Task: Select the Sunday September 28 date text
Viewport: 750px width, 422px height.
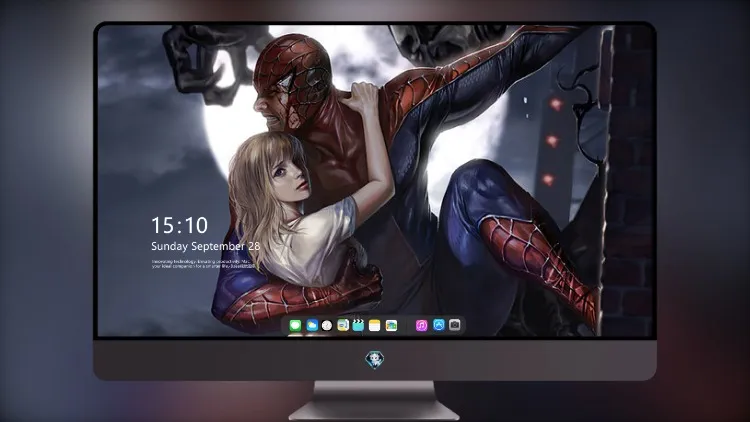Action: (x=206, y=246)
